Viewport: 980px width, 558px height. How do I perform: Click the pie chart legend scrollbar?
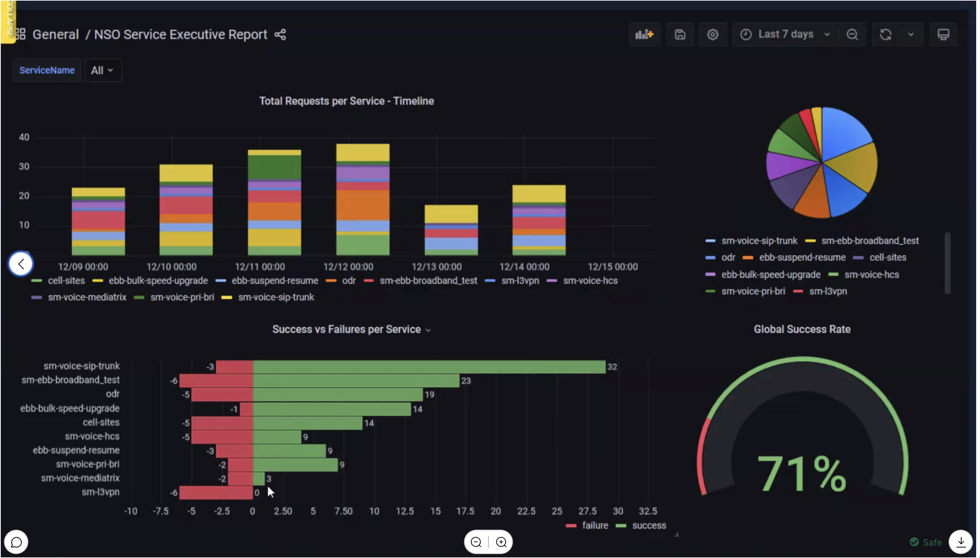pyautogui.click(x=947, y=263)
